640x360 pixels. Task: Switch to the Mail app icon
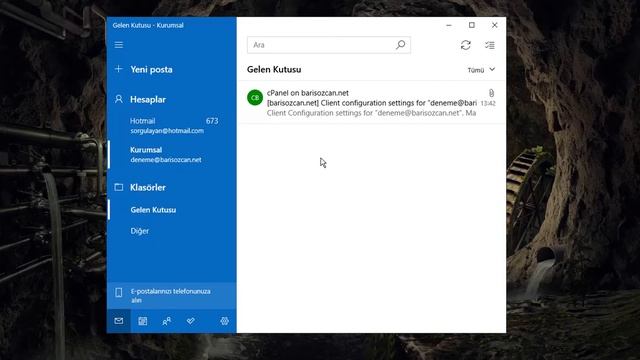tap(119, 321)
